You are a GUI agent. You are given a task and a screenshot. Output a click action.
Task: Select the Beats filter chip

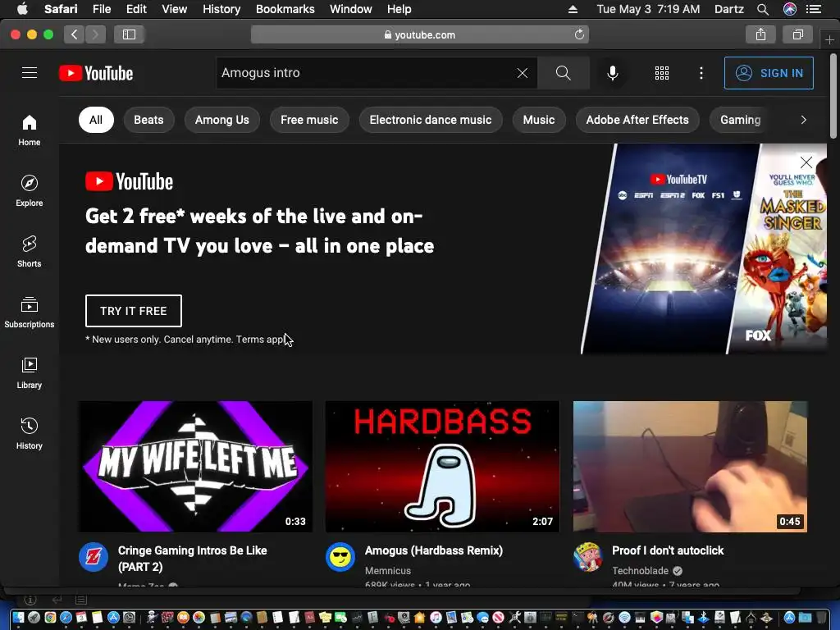coord(148,120)
